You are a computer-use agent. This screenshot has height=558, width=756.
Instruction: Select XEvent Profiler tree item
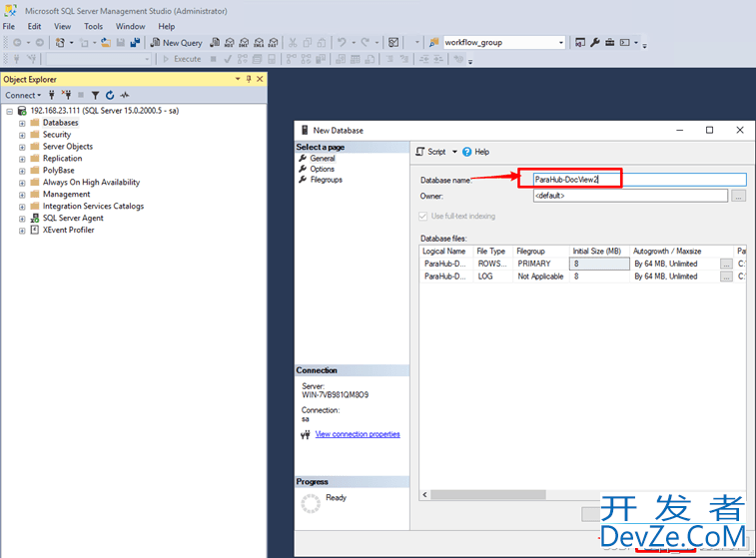coord(68,230)
